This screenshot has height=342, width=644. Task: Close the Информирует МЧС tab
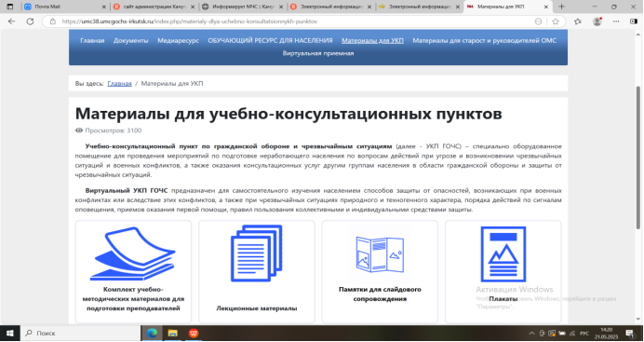[280, 7]
